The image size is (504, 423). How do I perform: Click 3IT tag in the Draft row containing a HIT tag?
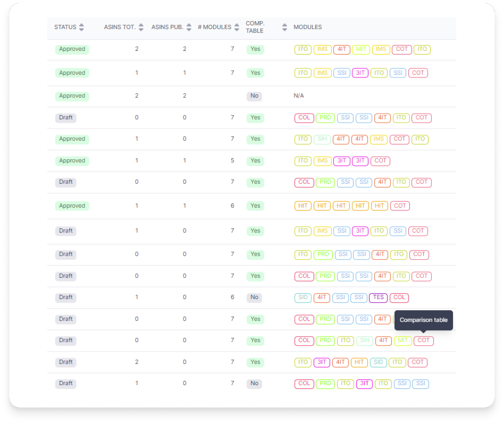(322, 362)
